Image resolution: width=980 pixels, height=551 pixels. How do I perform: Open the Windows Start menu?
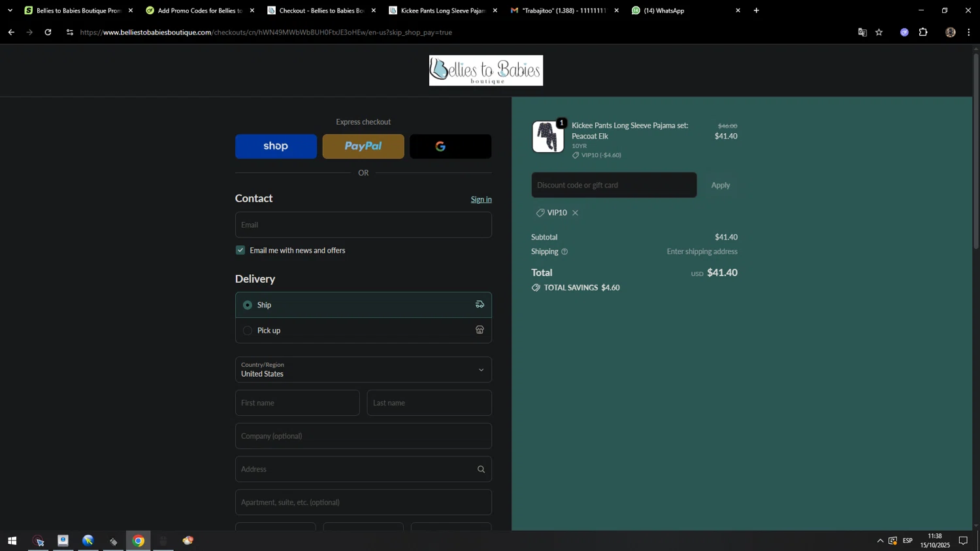(x=12, y=541)
